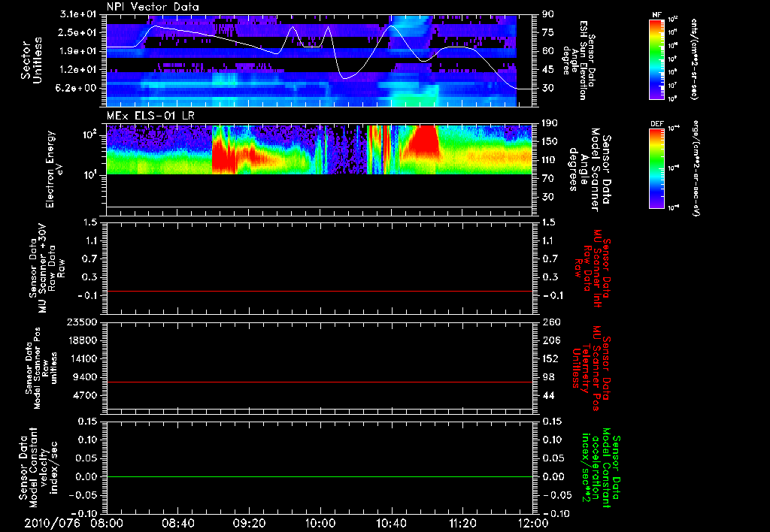The height and width of the screenshot is (532, 770).
Task: Click the '75' sun elevation tick value
Action: tap(548, 32)
